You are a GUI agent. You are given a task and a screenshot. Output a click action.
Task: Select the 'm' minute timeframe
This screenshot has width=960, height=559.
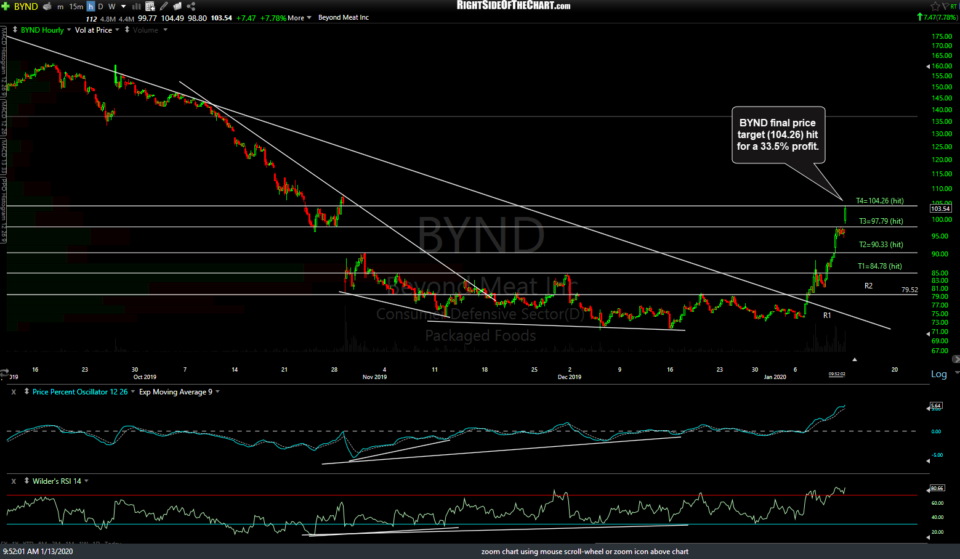click(60, 7)
